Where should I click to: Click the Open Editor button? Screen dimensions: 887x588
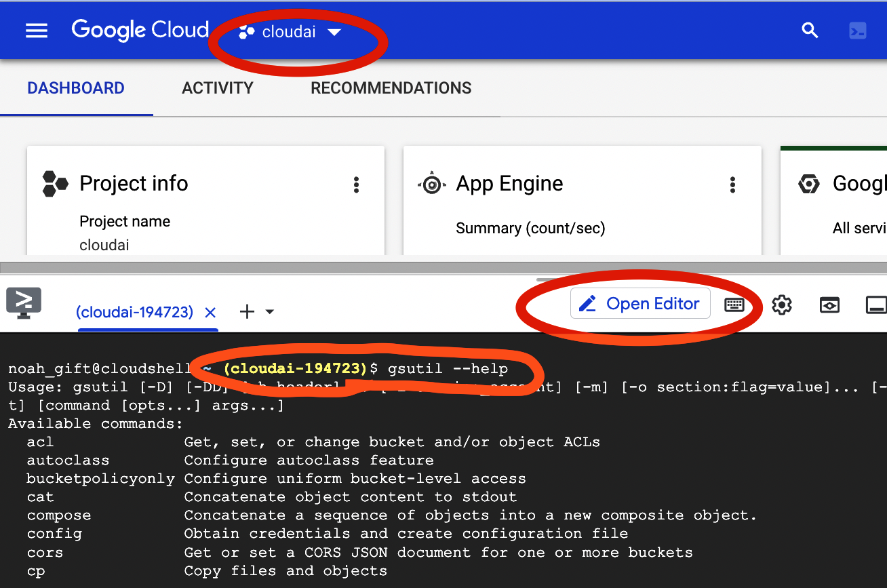640,303
